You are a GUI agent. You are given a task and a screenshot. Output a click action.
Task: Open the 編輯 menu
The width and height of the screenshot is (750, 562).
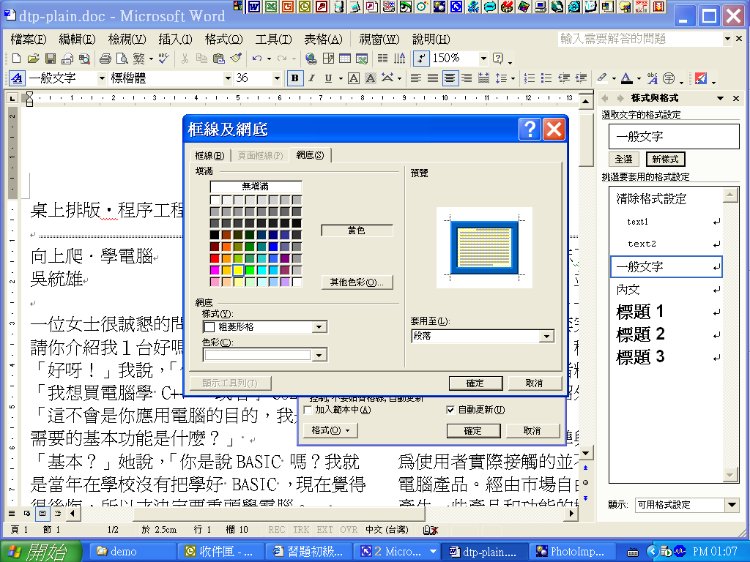click(x=77, y=39)
